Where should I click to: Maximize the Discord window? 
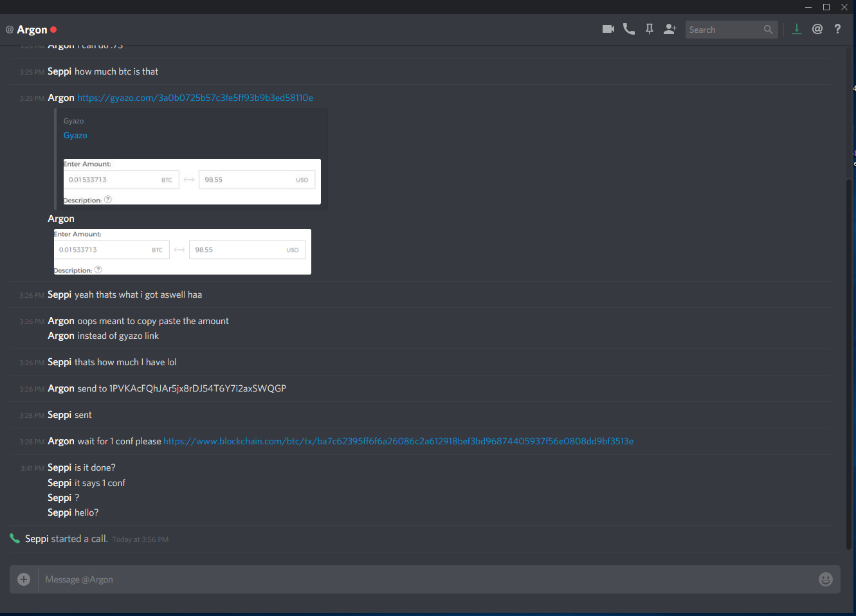pos(826,7)
